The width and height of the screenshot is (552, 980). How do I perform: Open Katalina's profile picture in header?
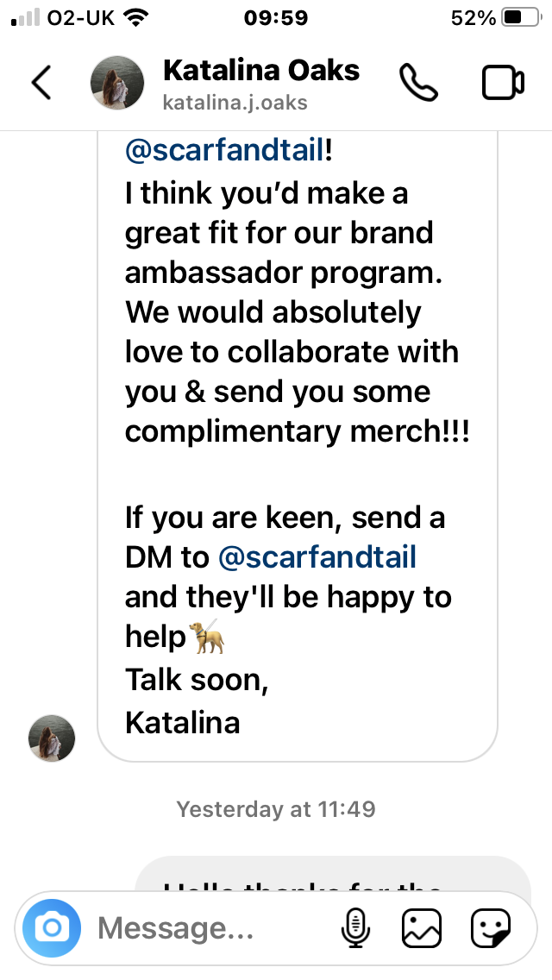pyautogui.click(x=117, y=83)
